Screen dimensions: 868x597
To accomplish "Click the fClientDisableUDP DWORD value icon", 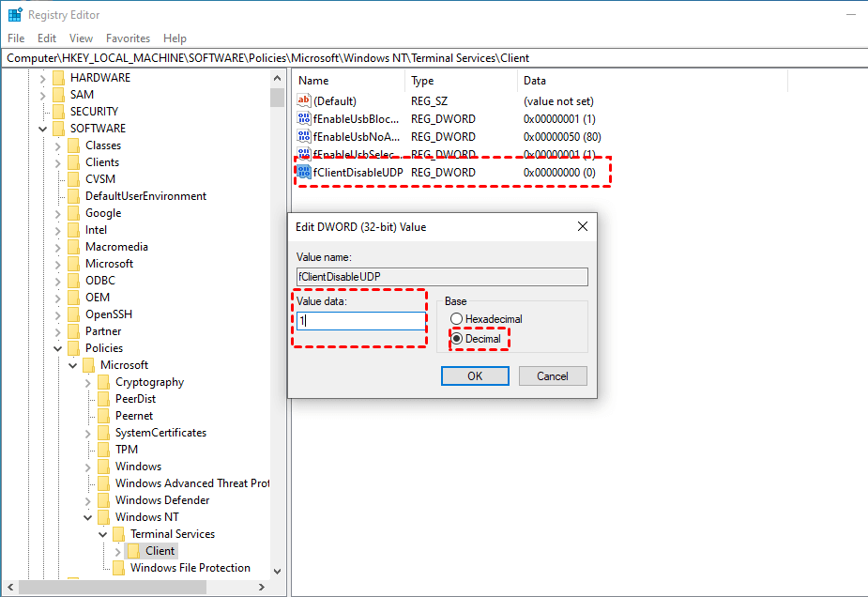I will click(x=304, y=173).
